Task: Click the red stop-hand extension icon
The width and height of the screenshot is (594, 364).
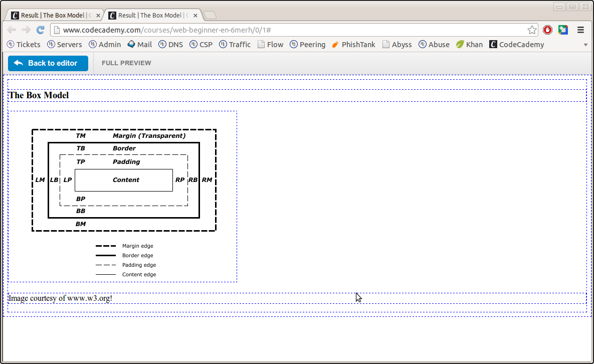Action: coord(547,30)
